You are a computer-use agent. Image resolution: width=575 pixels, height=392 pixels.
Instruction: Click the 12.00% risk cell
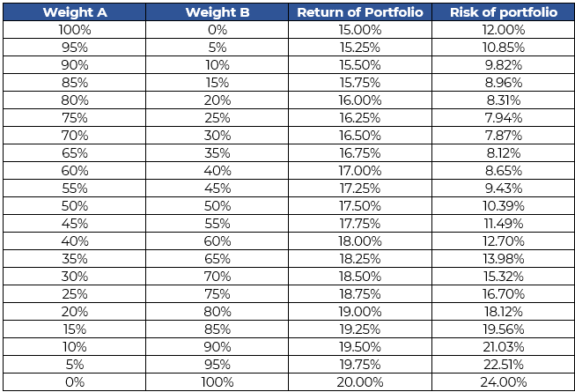coord(503,29)
